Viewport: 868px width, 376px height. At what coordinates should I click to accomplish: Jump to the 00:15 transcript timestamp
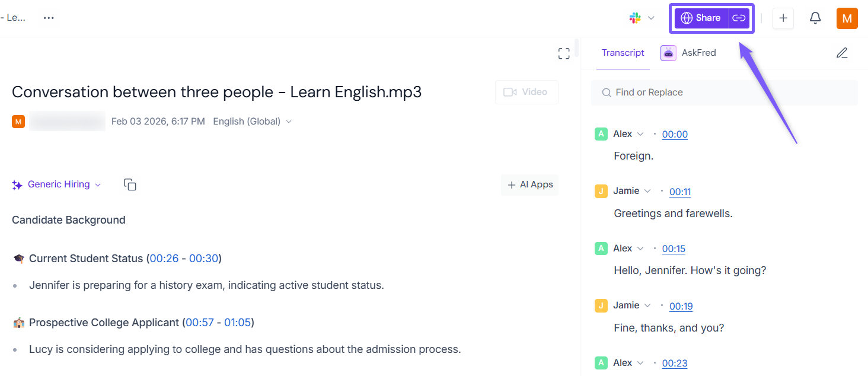(x=674, y=248)
